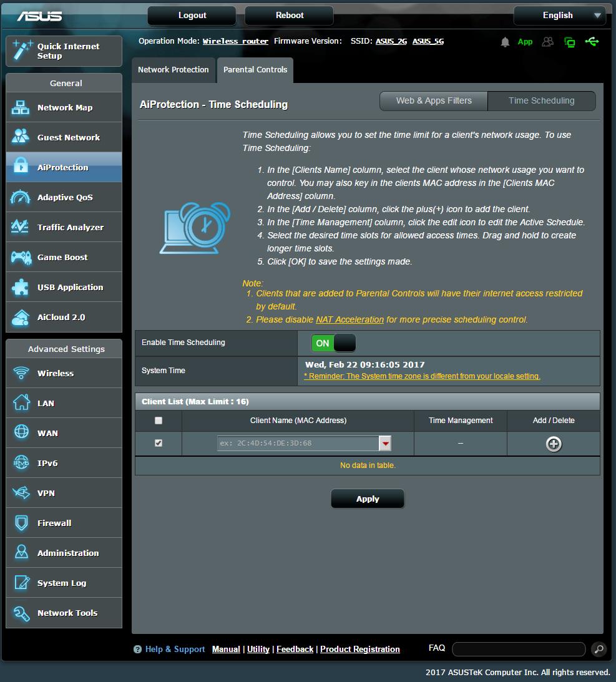This screenshot has height=682, width=616.
Task: Select the Time Scheduling sub-tab
Action: (x=542, y=101)
